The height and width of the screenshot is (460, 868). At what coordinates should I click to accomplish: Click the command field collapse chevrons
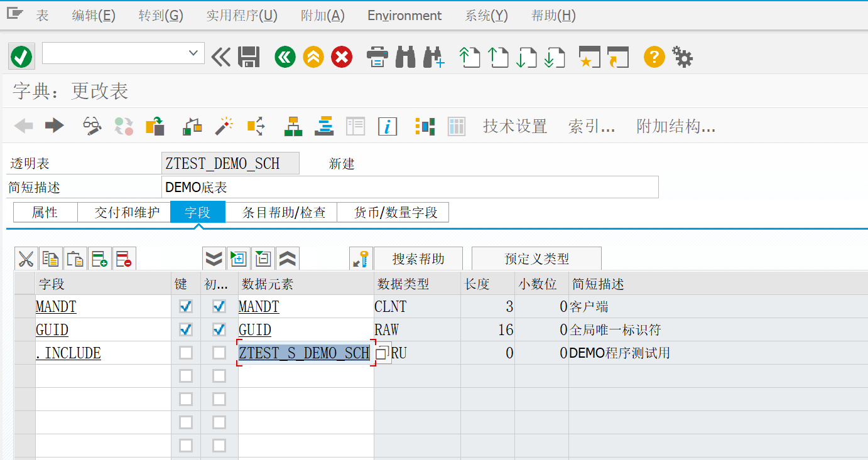pos(220,58)
